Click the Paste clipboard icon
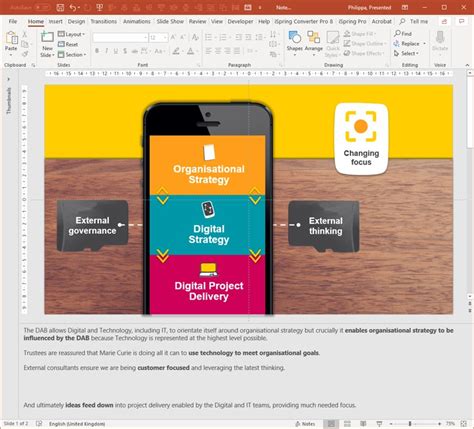The image size is (474, 429). coord(11,39)
